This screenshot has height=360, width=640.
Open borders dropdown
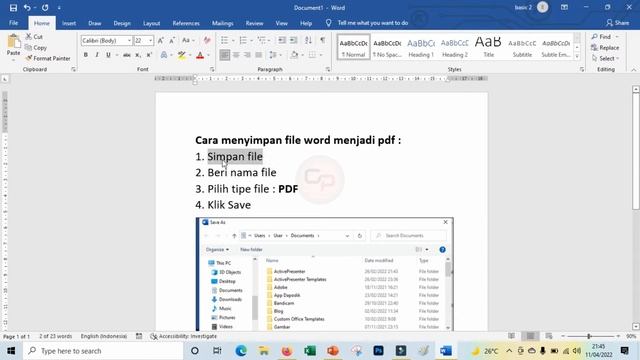point(321,55)
